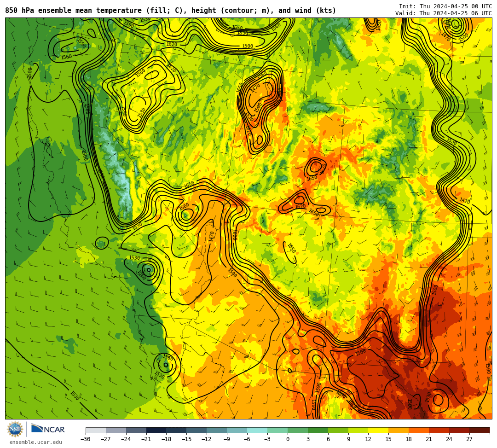Viewport: 497px width, 448px height.
Task: Click the -27 colorbar tick label
Action: pyautogui.click(x=106, y=439)
